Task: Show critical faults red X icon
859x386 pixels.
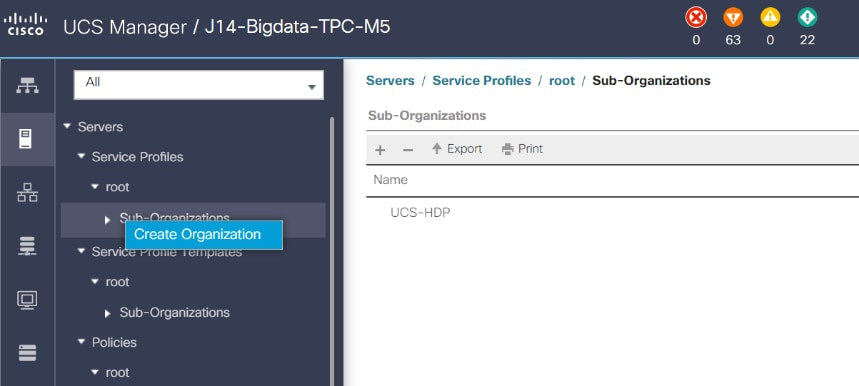Action: click(x=696, y=18)
